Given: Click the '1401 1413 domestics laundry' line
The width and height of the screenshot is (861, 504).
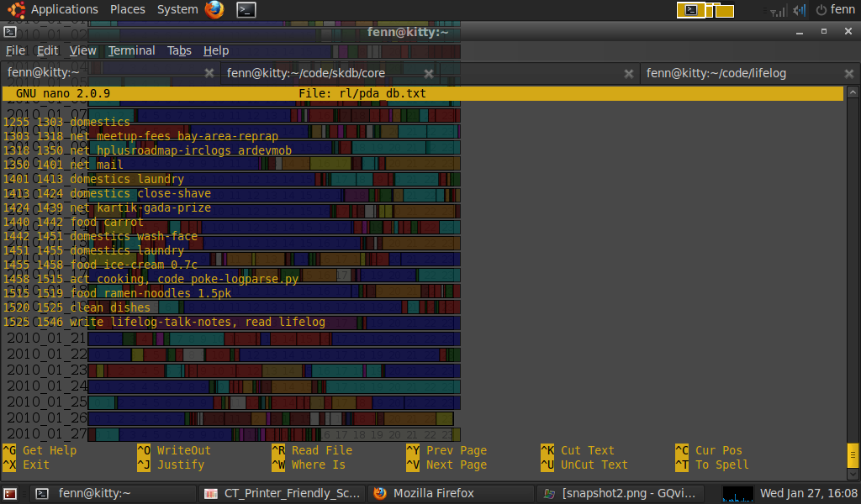Looking at the screenshot, I should pos(93,179).
